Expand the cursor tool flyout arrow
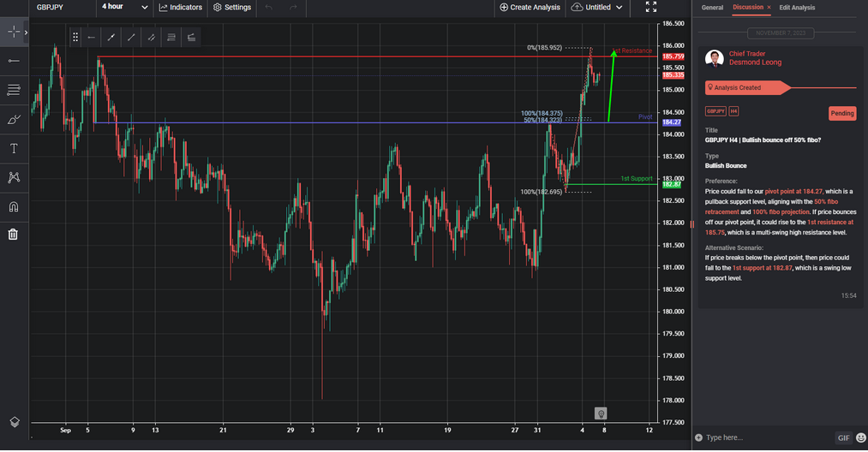Image resolution: width=868 pixels, height=452 pixels. pos(26,32)
